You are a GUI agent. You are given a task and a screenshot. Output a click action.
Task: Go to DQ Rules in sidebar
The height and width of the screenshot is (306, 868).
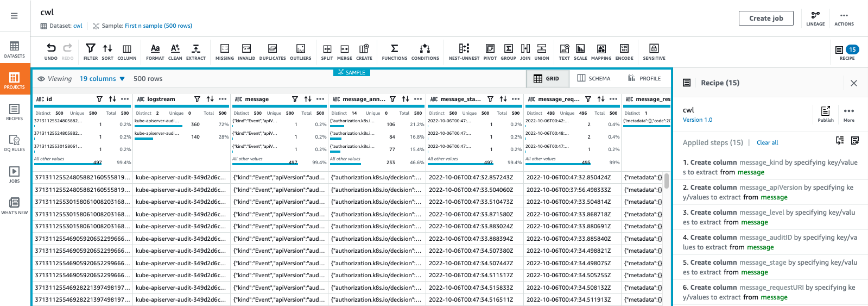tap(15, 143)
